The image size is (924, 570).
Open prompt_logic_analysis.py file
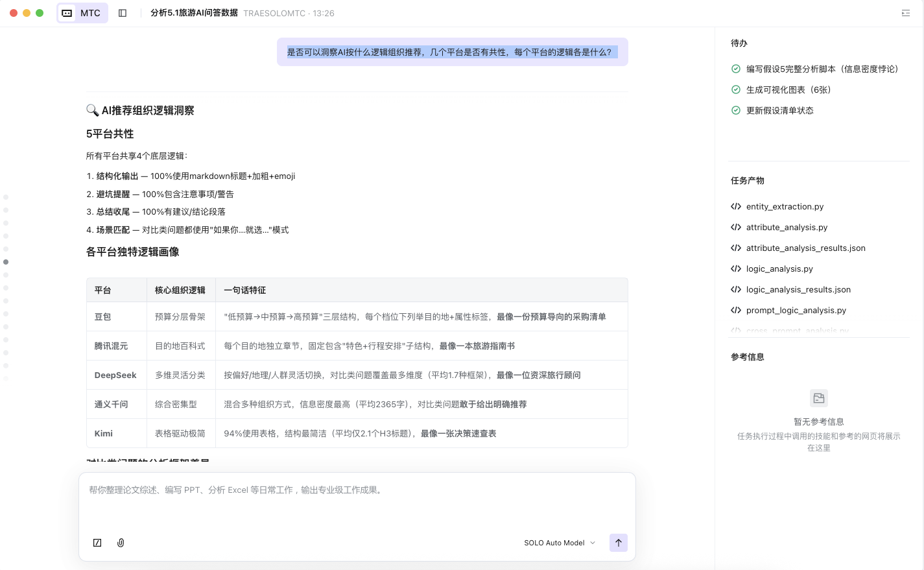click(796, 311)
